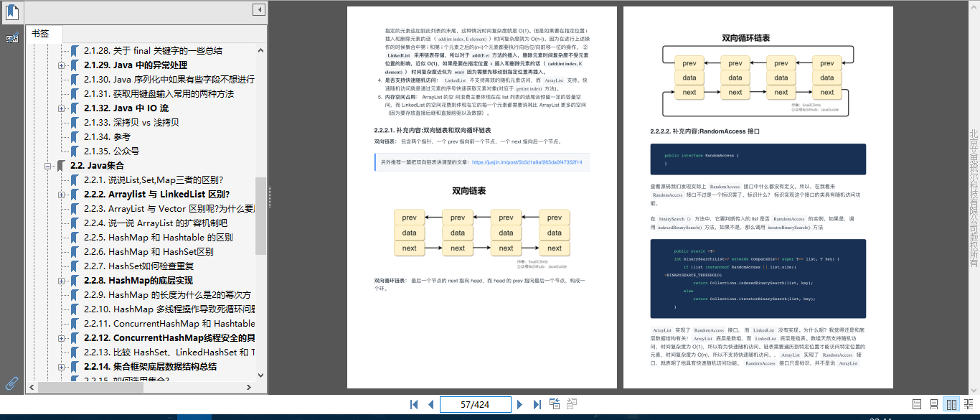The width and height of the screenshot is (980, 420).
Task: Go to the first page
Action: click(414, 405)
